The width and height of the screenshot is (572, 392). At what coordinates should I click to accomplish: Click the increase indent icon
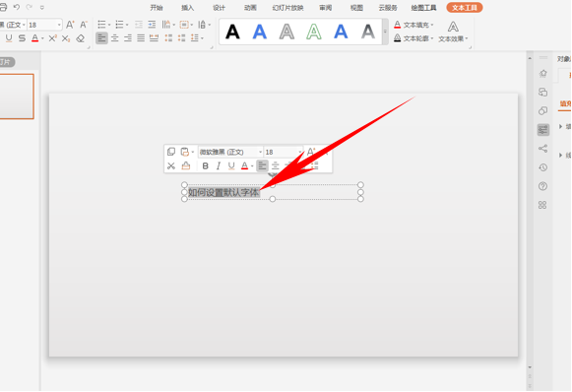pos(153,25)
